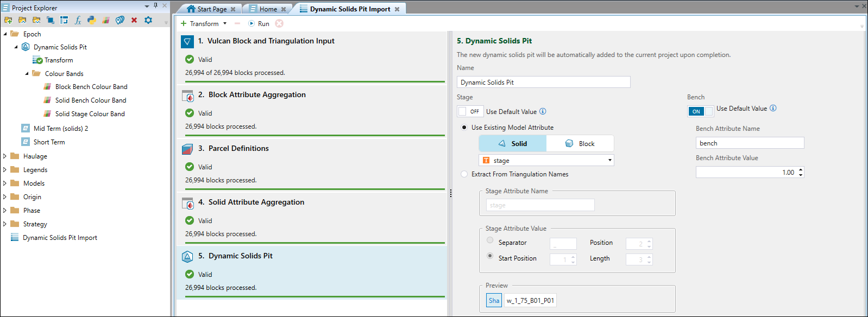Click the colour band toolbar icon
Viewport: 868px width, 317px height.
tap(106, 20)
